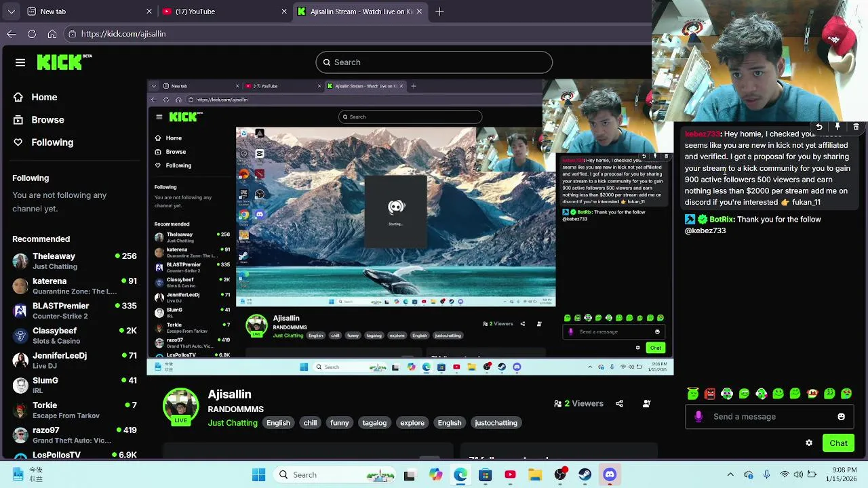Open the Windows Start menu
Viewport: 868px width, 488px height.
click(258, 475)
